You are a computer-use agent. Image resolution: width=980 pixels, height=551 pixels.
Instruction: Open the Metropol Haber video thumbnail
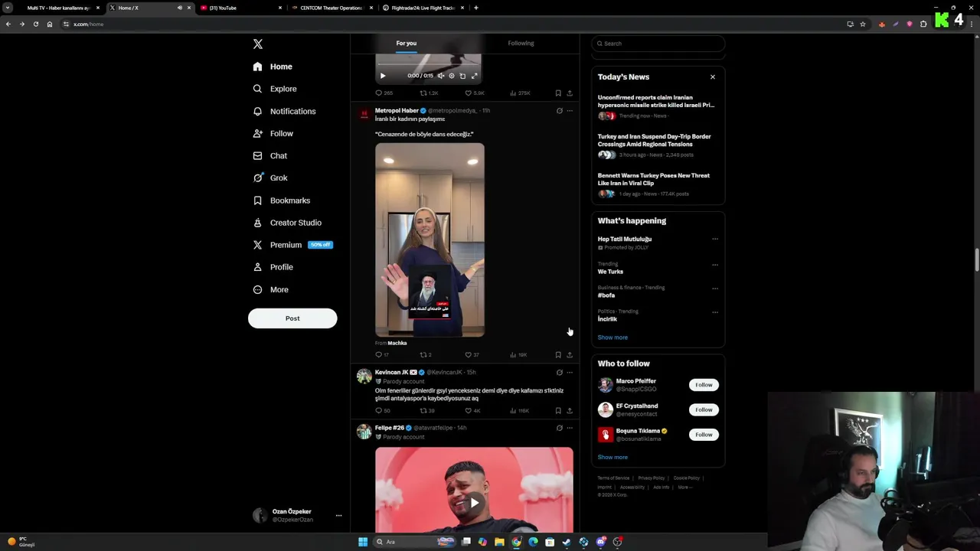[x=430, y=240]
